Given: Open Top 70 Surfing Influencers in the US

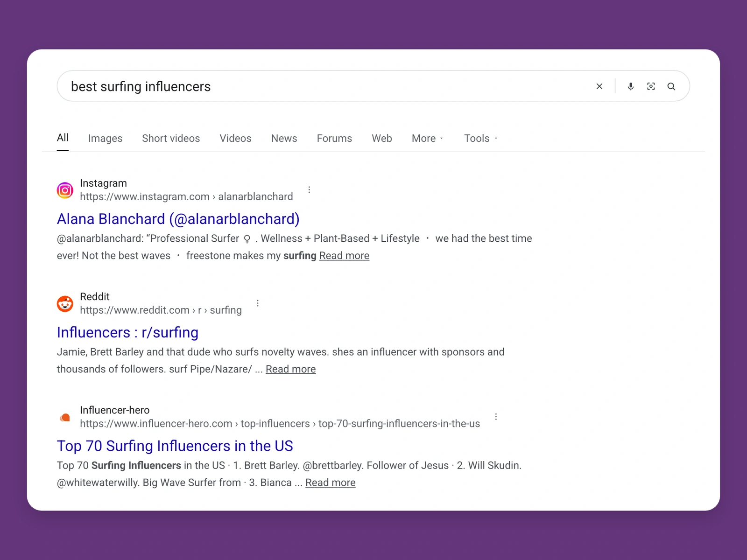Looking at the screenshot, I should (x=175, y=446).
